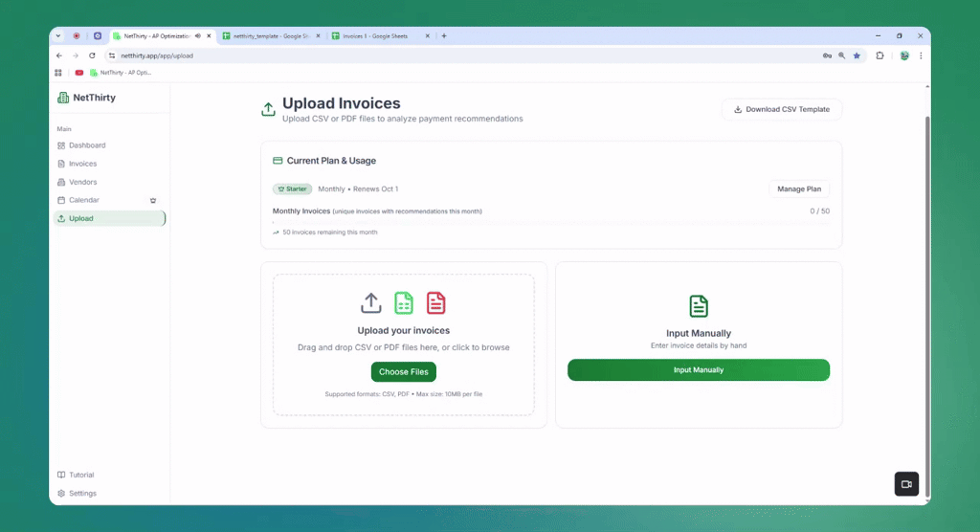Open the browser extensions puzzle icon
Viewport: 980px width, 532px height.
tap(880, 55)
